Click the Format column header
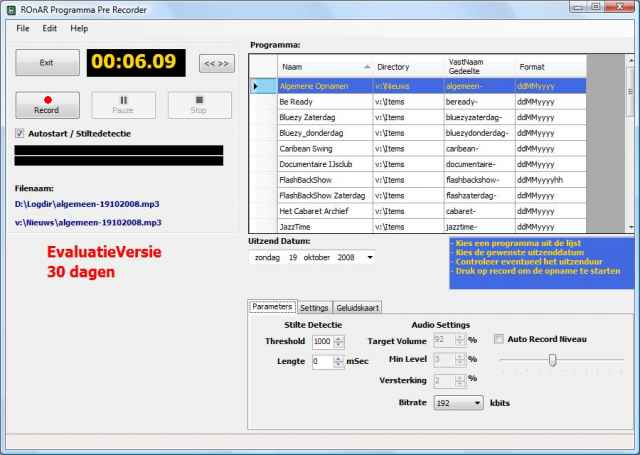The width and height of the screenshot is (640, 455). 550,67
